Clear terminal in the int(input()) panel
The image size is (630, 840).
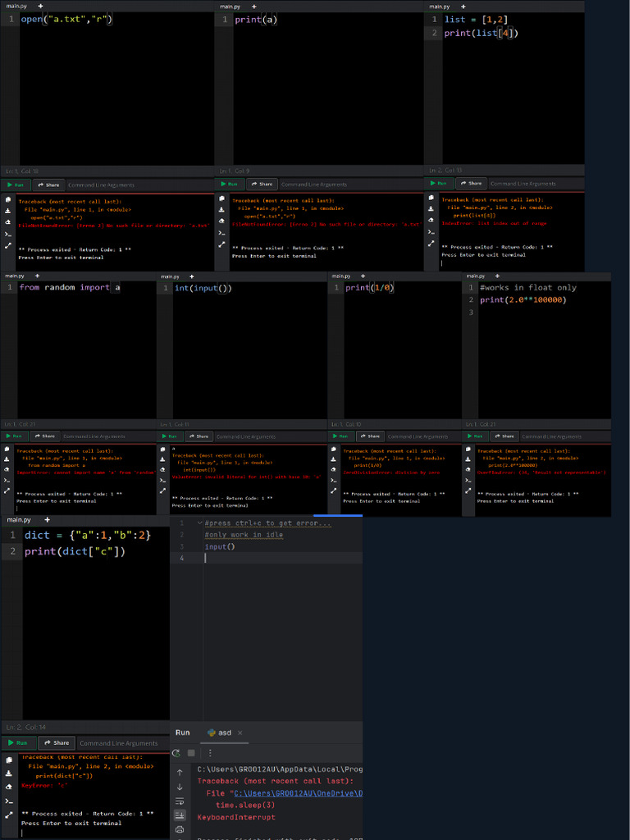(x=162, y=470)
